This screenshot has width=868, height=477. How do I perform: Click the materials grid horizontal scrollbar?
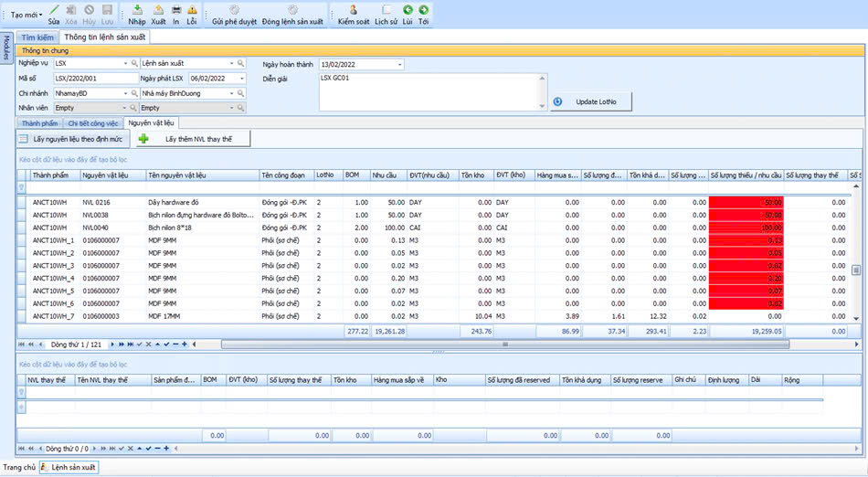coord(505,344)
